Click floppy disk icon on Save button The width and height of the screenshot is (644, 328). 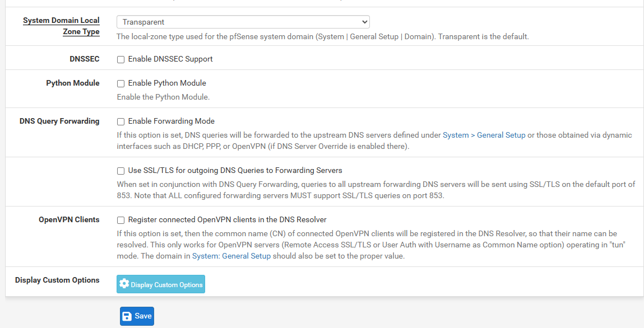tap(127, 316)
